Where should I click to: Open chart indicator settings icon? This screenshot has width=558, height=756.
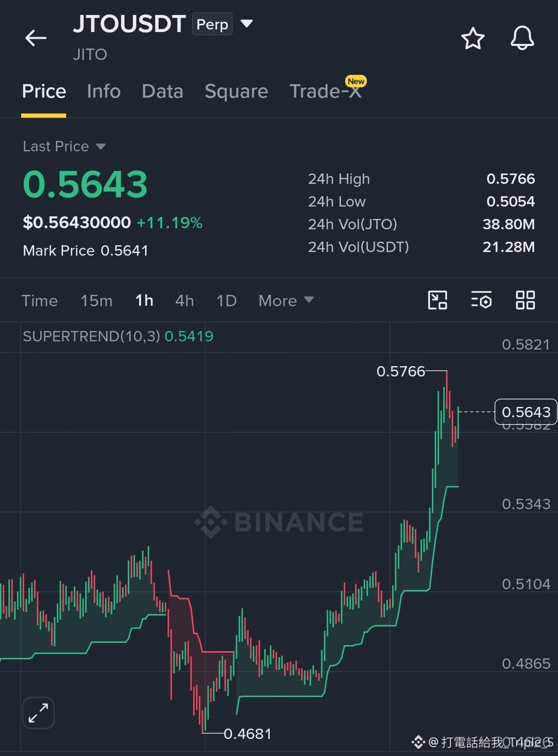pyautogui.click(x=481, y=300)
